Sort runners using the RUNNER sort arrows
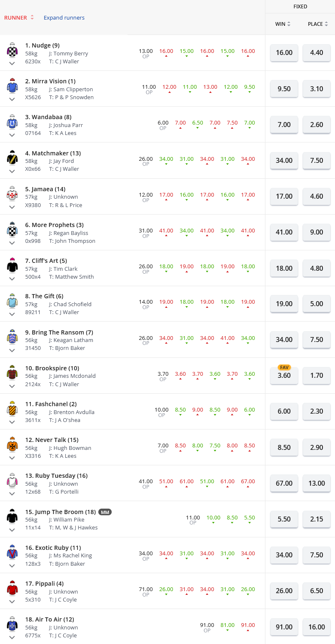The width and height of the screenshot is (335, 644). 32,17
